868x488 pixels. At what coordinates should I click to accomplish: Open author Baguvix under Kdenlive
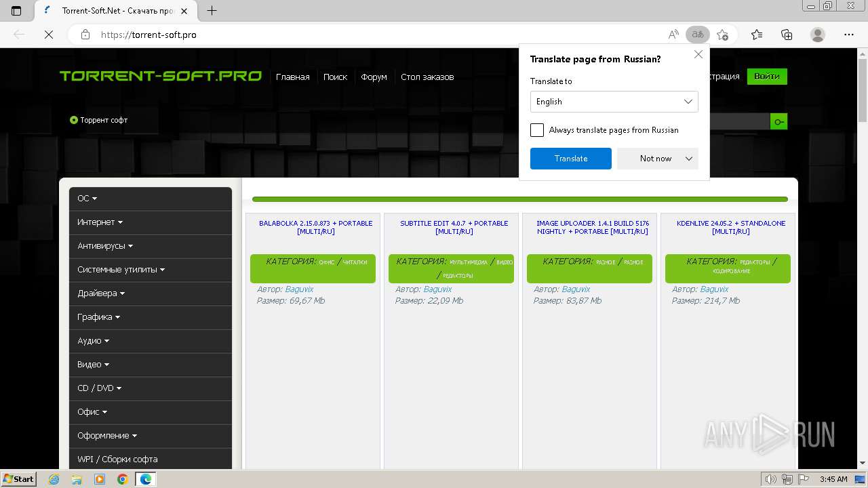point(714,289)
